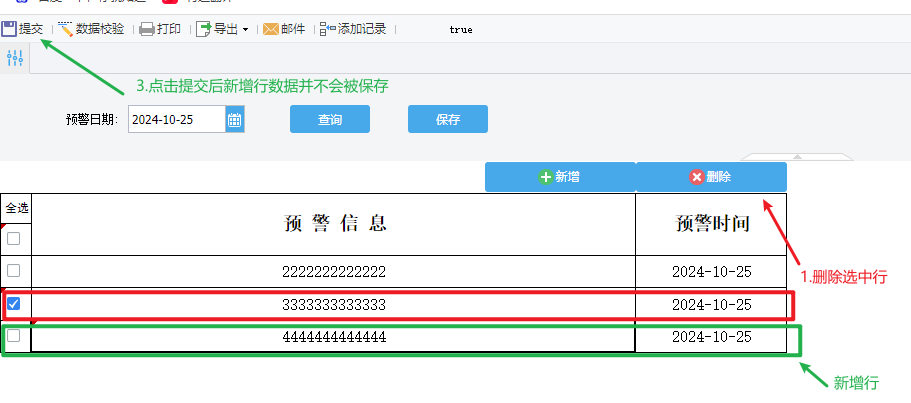
Task: Uncheck the box for row 3333333333333
Action: pos(13,303)
